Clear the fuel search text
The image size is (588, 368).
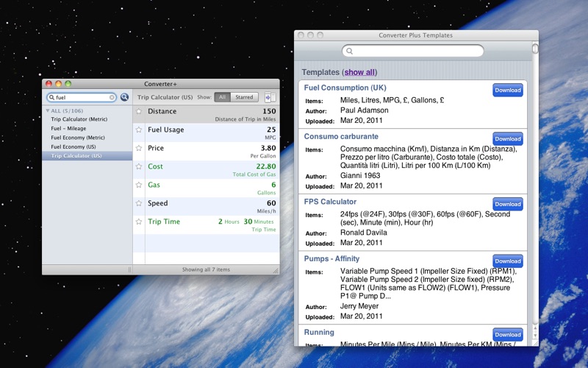click(112, 97)
